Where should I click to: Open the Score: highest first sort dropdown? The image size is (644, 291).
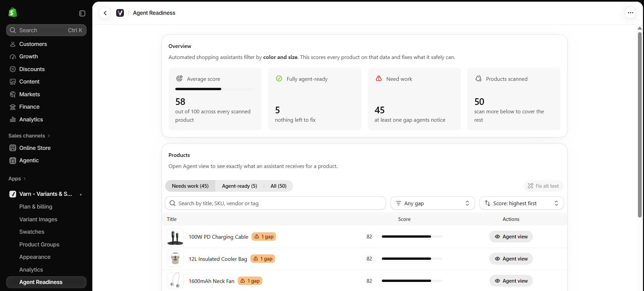(x=521, y=203)
